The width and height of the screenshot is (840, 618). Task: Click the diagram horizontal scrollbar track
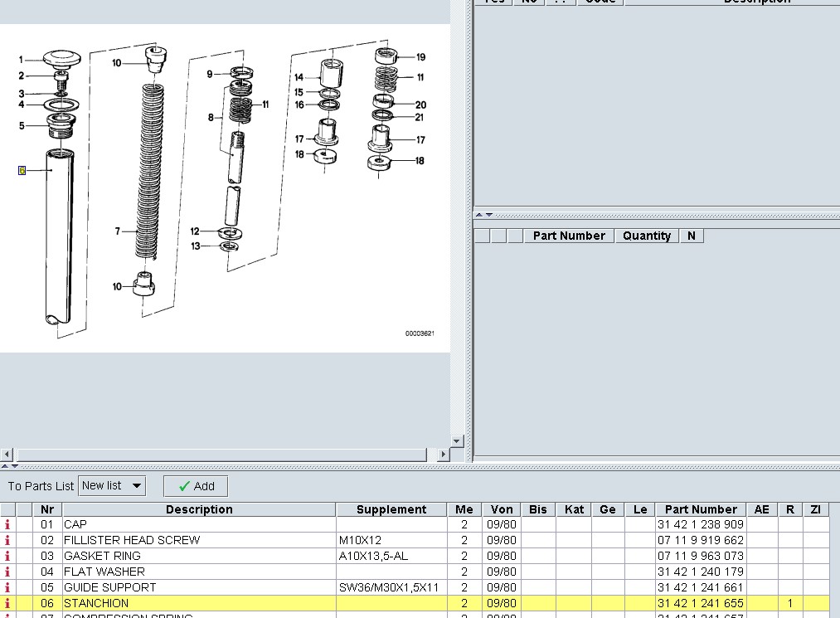(x=224, y=455)
